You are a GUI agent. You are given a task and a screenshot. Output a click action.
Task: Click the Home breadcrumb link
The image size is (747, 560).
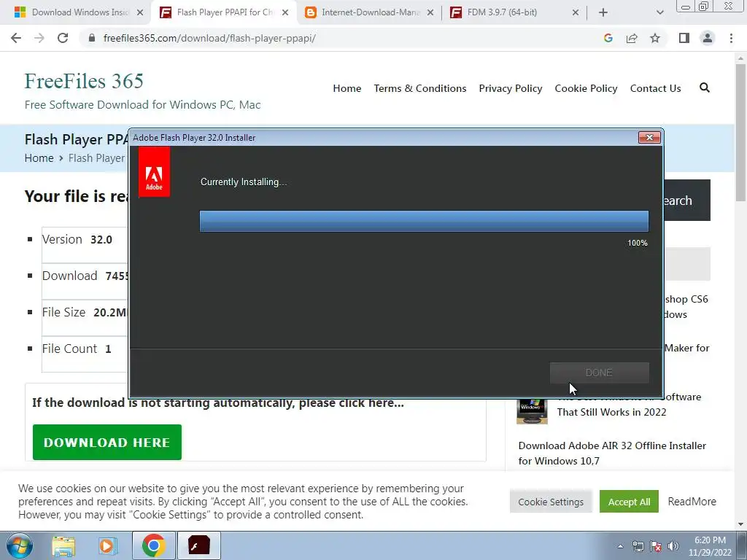tap(39, 158)
